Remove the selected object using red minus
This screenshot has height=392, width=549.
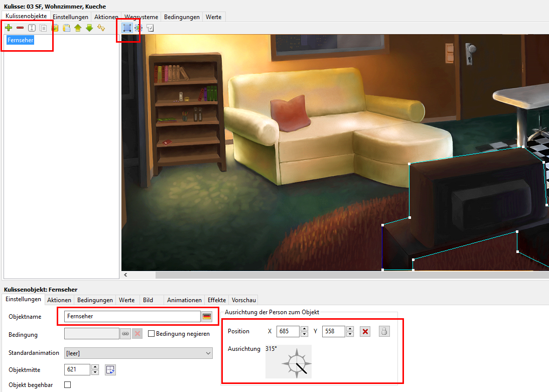coord(20,28)
